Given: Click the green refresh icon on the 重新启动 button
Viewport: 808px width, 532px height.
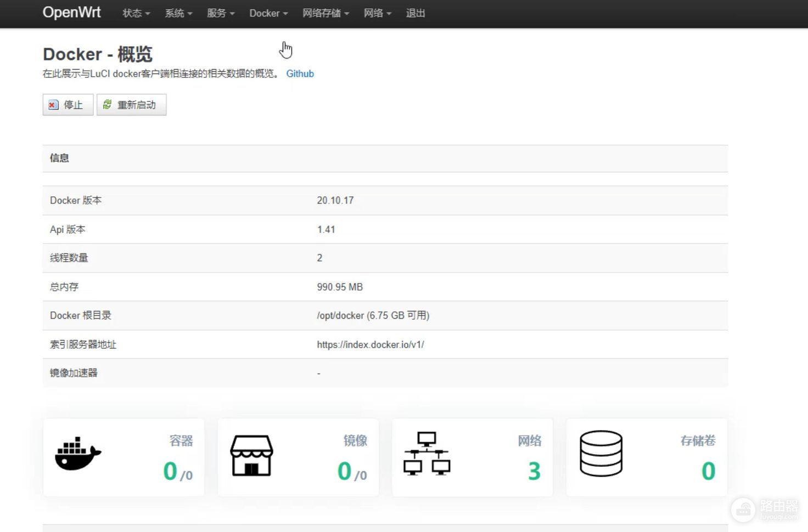Looking at the screenshot, I should click(x=107, y=104).
